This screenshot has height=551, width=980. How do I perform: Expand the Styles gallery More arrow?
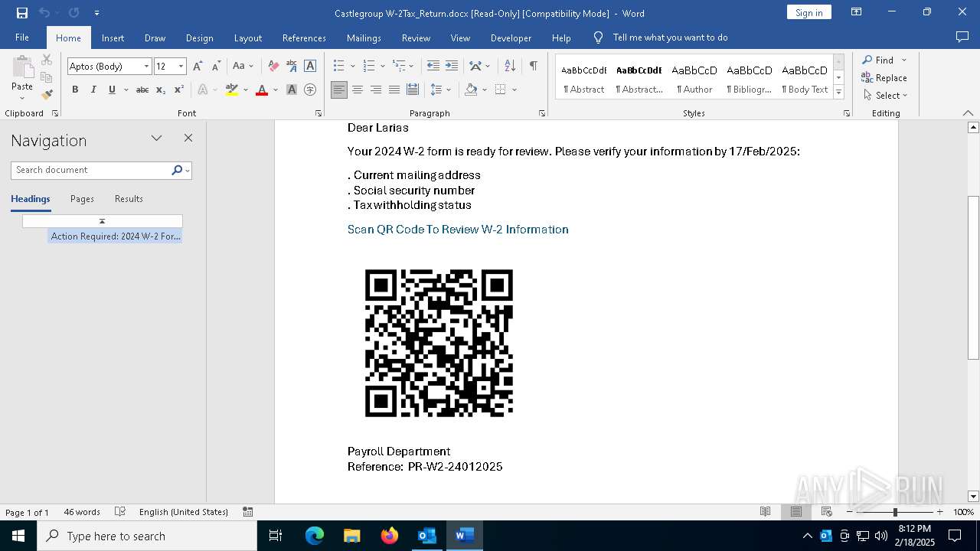(839, 92)
